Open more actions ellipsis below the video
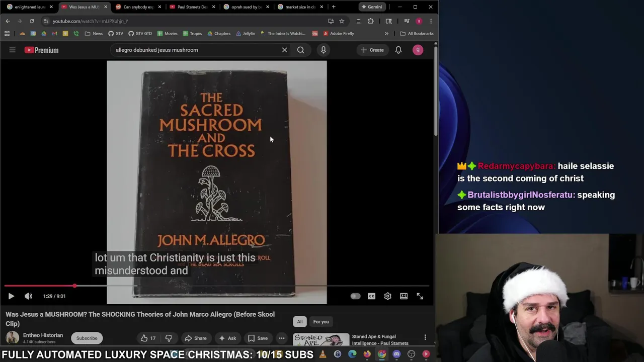Viewport: 644px width, 362px height. click(x=282, y=338)
